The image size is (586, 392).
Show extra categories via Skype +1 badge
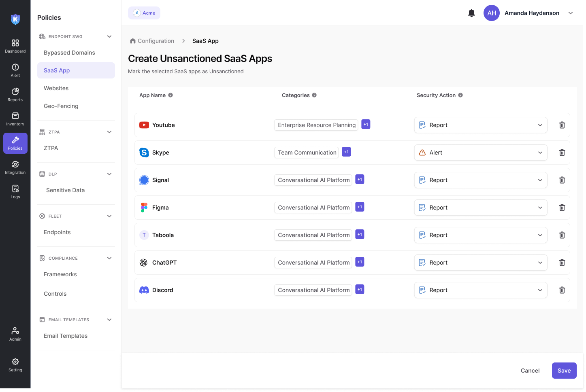click(x=346, y=152)
